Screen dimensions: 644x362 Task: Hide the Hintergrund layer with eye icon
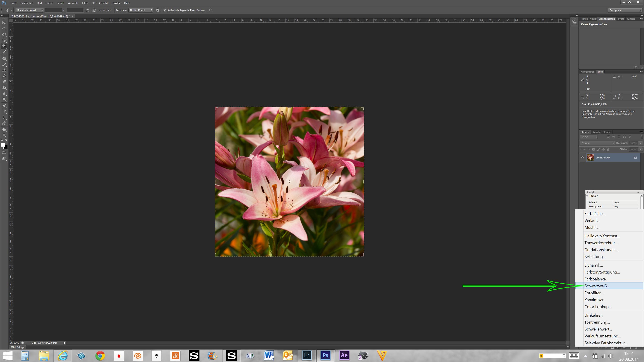pos(583,157)
